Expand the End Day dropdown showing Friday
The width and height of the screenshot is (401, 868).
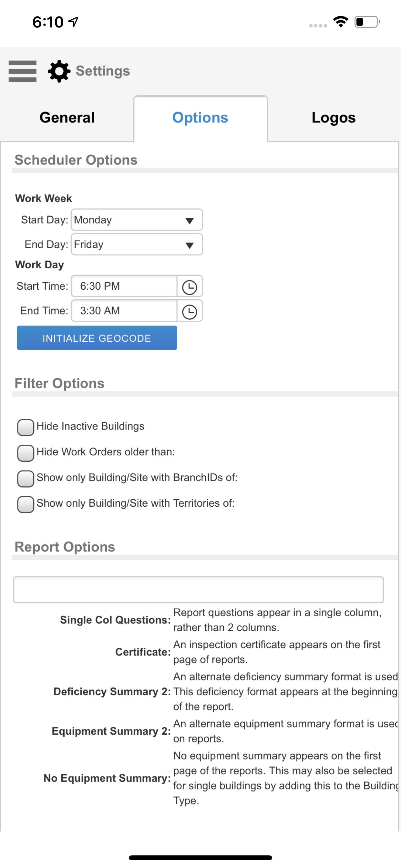tap(137, 245)
